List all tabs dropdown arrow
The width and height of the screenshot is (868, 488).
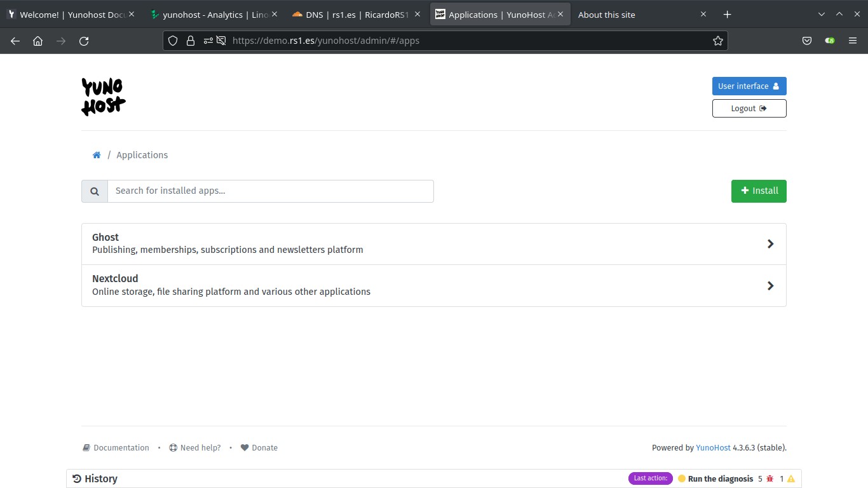point(822,14)
